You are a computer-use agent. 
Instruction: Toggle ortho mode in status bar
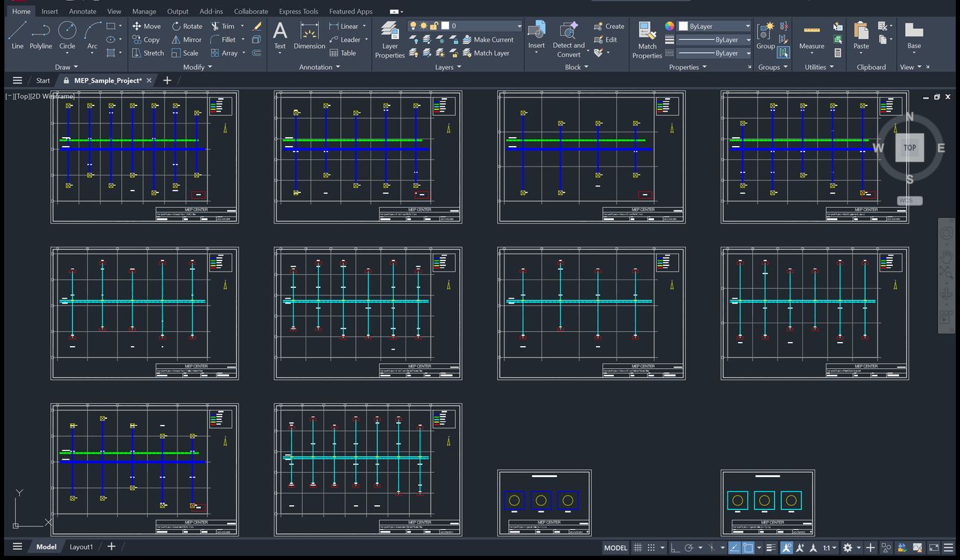[x=675, y=548]
